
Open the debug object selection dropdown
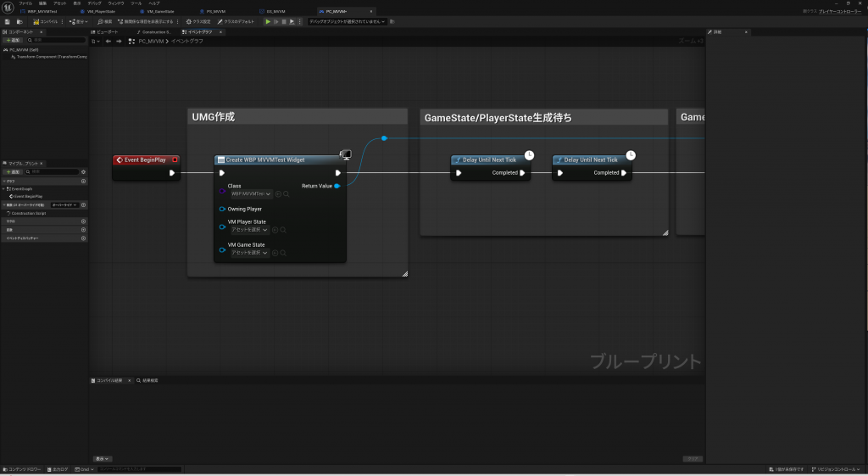coord(347,21)
